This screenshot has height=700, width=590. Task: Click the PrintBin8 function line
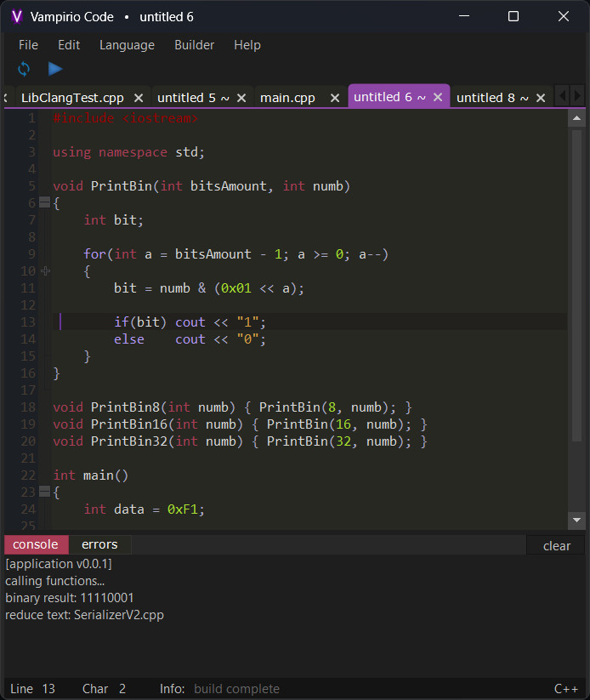pos(232,407)
